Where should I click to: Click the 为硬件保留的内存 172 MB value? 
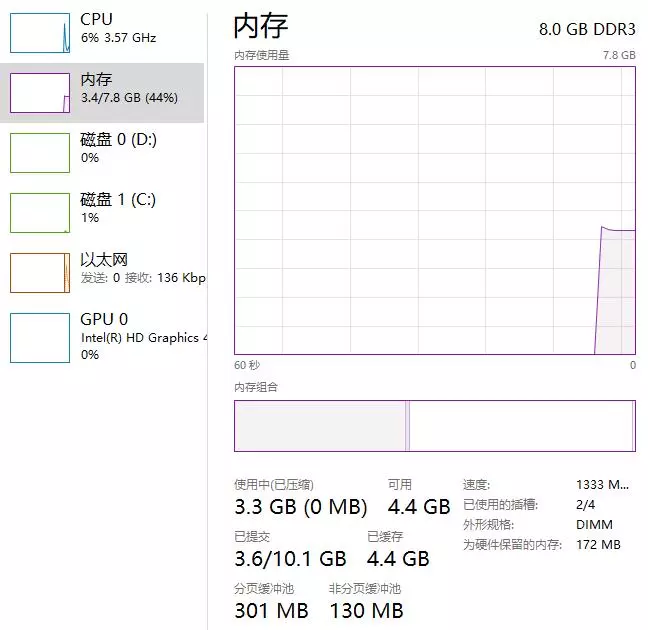click(598, 545)
